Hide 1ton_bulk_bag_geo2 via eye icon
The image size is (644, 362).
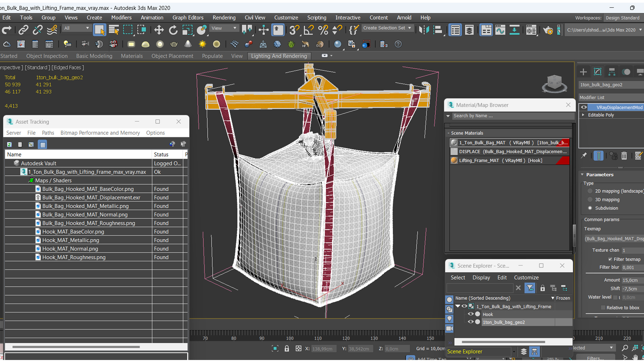point(471,322)
